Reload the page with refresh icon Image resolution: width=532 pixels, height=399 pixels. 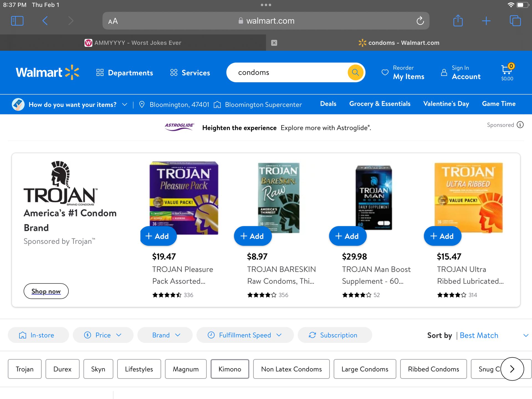click(x=420, y=21)
